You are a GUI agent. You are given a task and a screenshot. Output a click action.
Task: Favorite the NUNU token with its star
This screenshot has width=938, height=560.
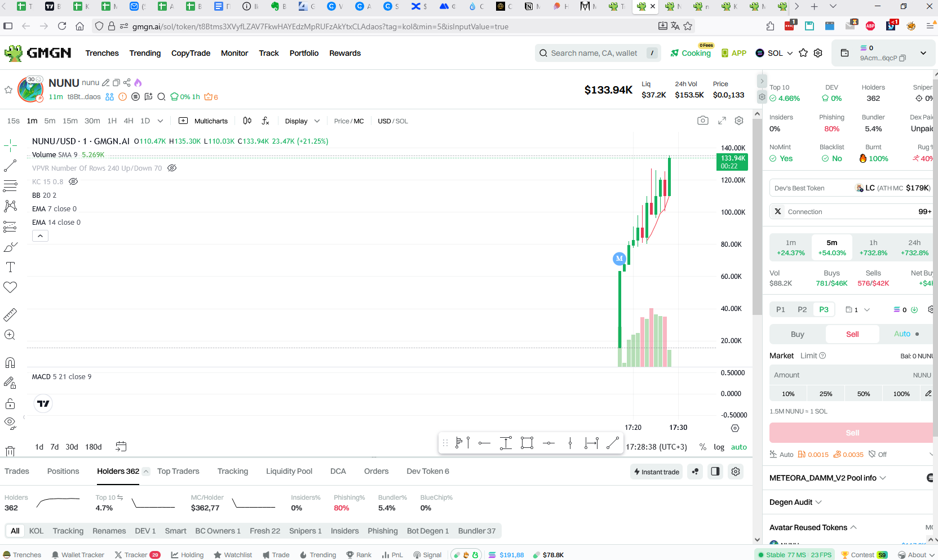[x=8, y=90]
